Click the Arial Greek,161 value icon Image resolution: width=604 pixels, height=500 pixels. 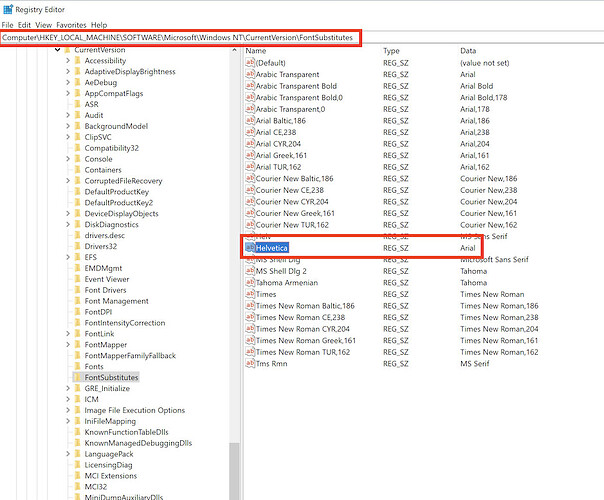(x=250, y=155)
